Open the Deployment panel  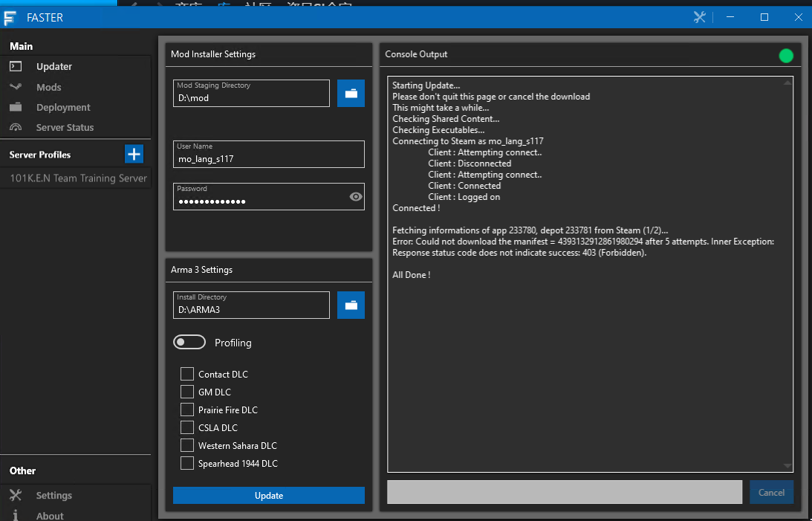click(x=63, y=107)
